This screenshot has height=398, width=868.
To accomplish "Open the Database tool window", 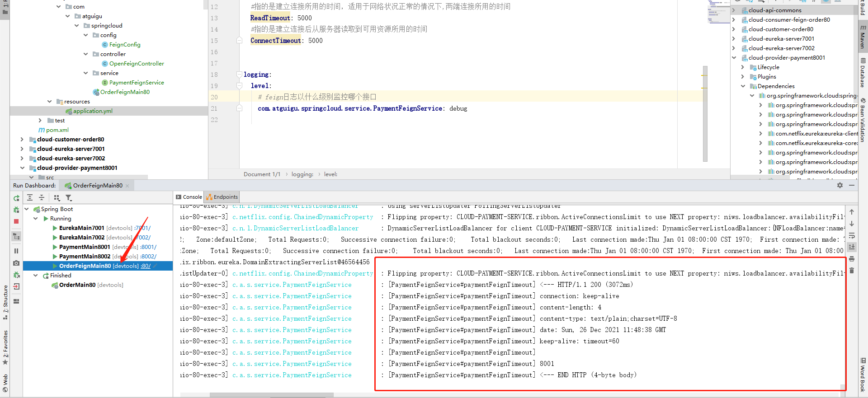I will 863,72.
